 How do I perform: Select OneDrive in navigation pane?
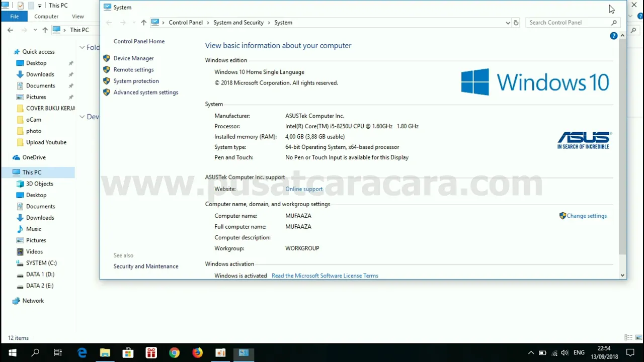point(34,157)
